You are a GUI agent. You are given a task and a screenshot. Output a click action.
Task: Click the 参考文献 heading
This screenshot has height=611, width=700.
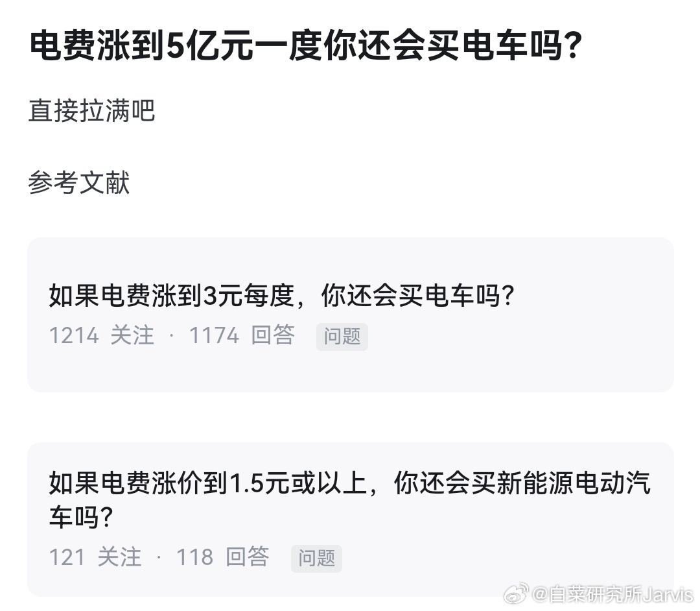(x=78, y=184)
